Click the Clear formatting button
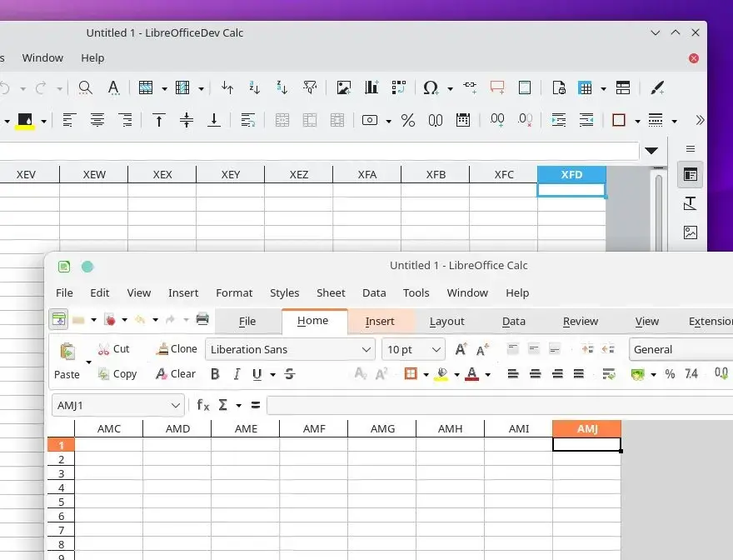Viewport: 733px width, 560px height. click(176, 374)
